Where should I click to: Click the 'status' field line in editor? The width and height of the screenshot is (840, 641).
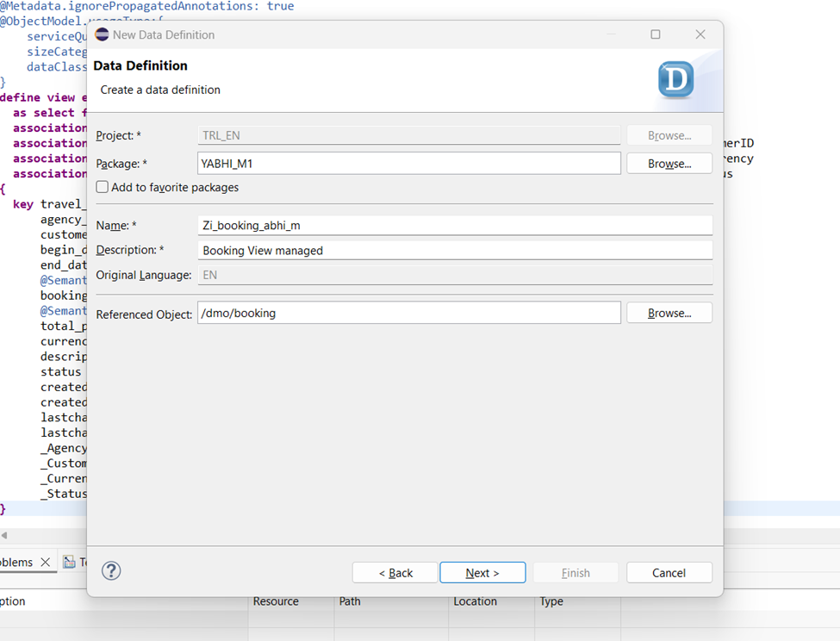60,371
